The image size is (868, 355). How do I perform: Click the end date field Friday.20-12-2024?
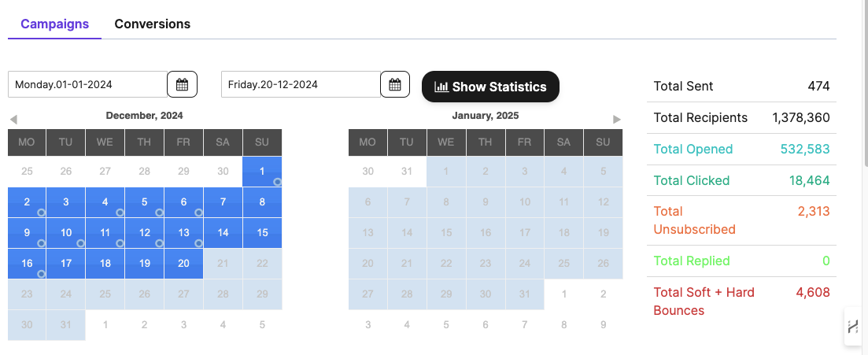pyautogui.click(x=301, y=84)
